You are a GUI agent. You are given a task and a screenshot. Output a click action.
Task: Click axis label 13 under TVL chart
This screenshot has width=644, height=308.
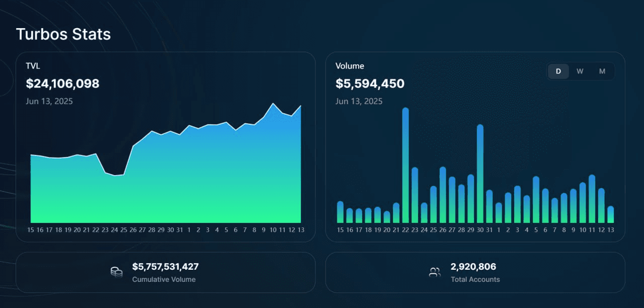[301, 229]
